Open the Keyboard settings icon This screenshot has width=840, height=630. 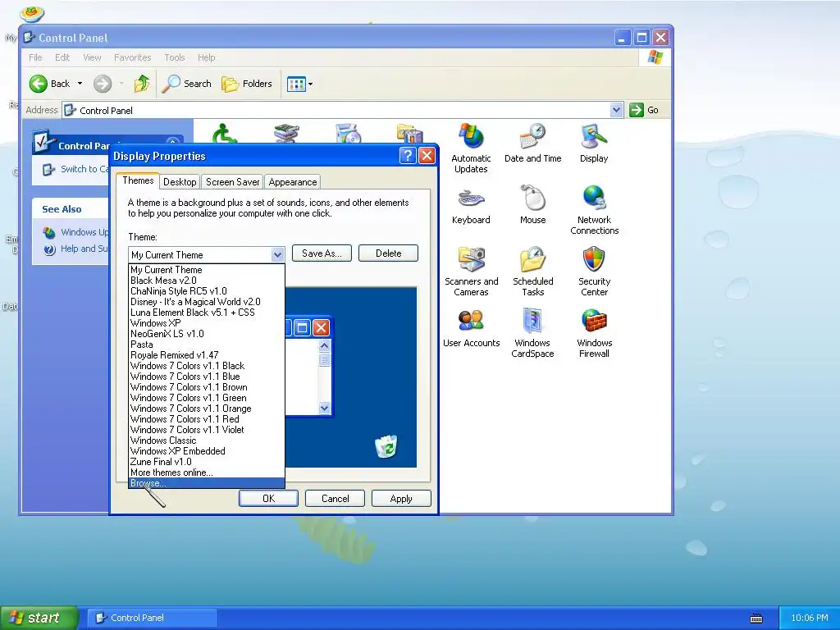(x=471, y=204)
